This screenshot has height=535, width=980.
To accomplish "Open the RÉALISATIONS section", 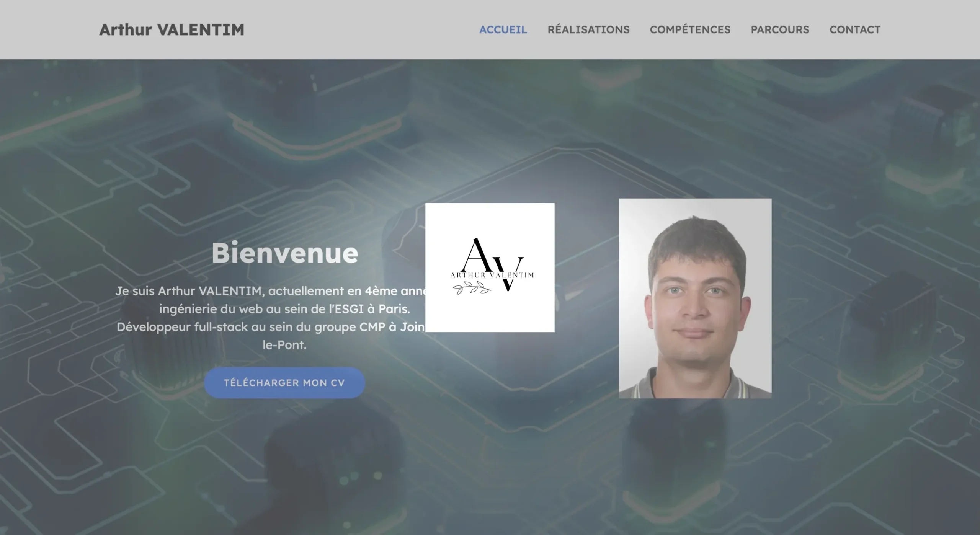I will tap(588, 29).
